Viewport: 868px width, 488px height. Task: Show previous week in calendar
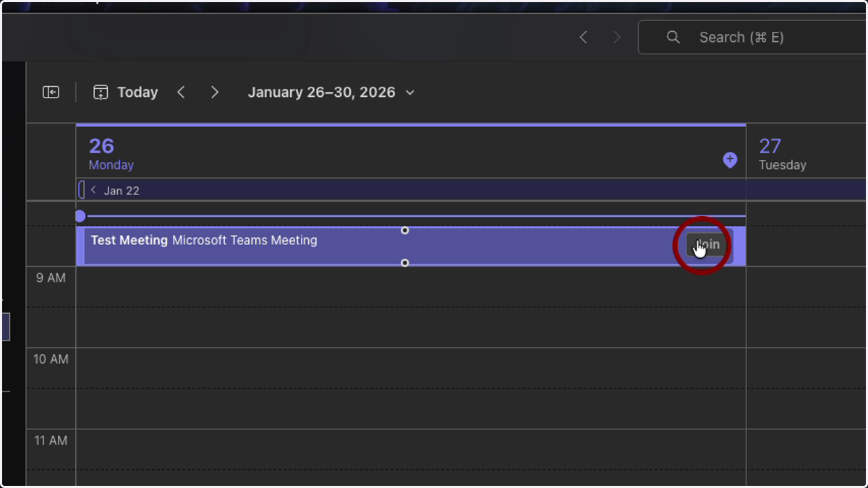182,93
